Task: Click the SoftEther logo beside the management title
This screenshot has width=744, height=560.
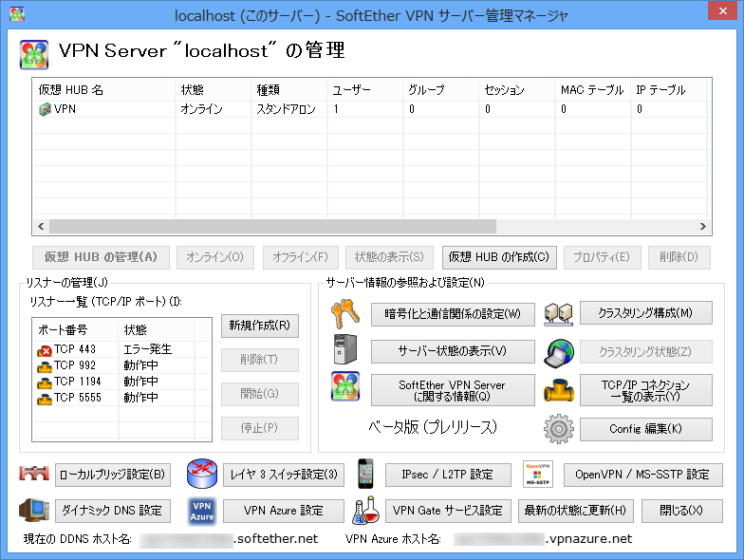Action: coord(34,55)
